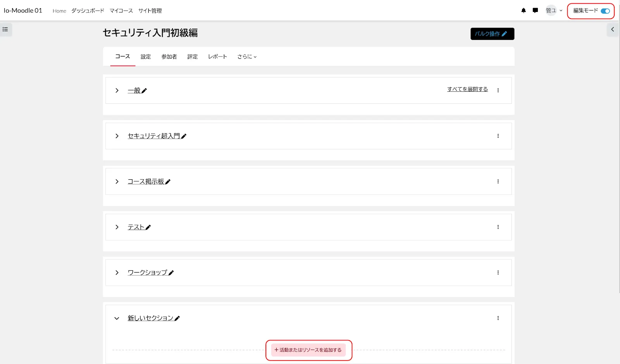Open the messaging chat bubble icon

[x=535, y=11]
